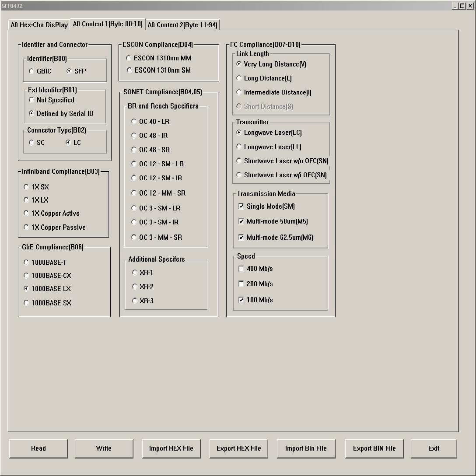Open the A0 Content 2(Byte 11-94) tab
Screen dimensions: 476x476
183,25
